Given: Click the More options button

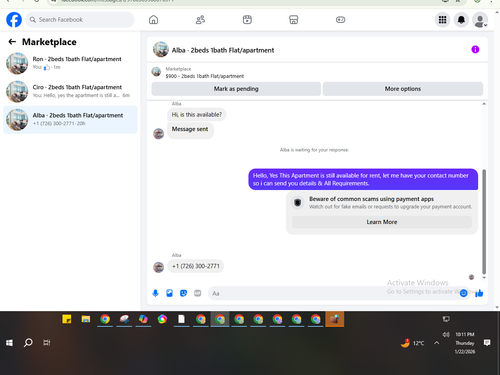Looking at the screenshot, I should [x=403, y=89].
